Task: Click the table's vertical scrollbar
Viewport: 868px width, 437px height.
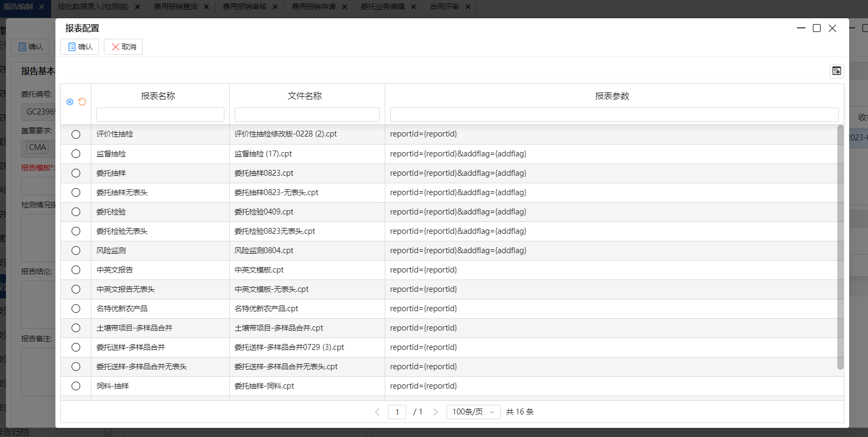Action: click(x=840, y=247)
